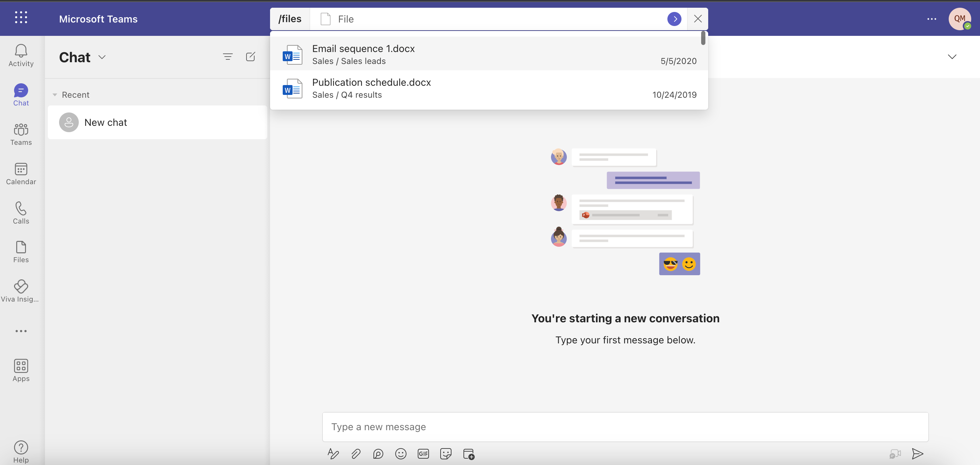Screen dimensions: 980x465
Task: Attach a file with paperclip
Action: tap(356, 454)
